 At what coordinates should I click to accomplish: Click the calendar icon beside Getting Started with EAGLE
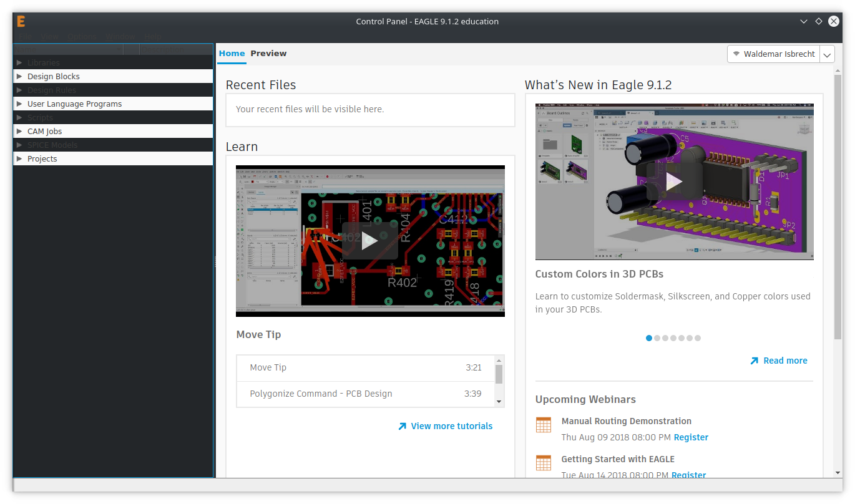click(543, 462)
